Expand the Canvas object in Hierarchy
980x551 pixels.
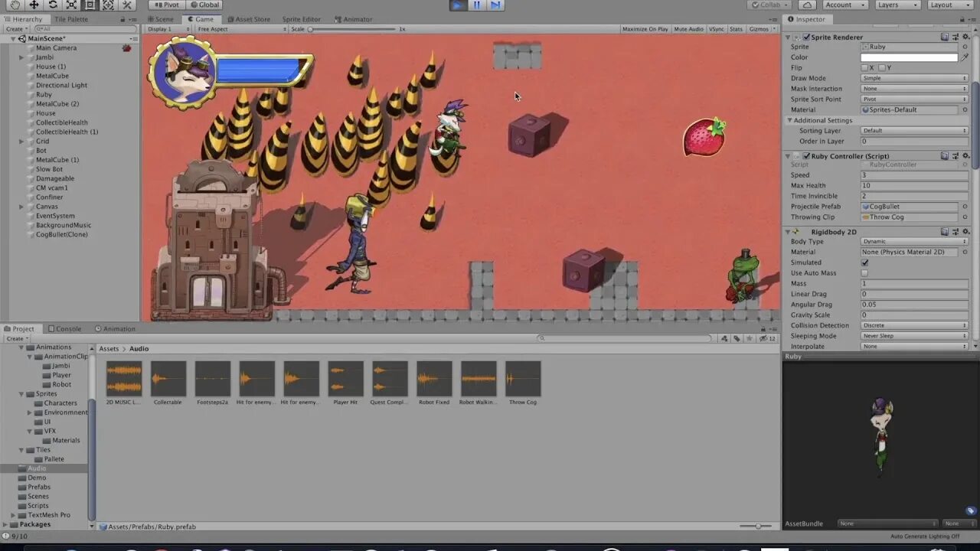21,207
